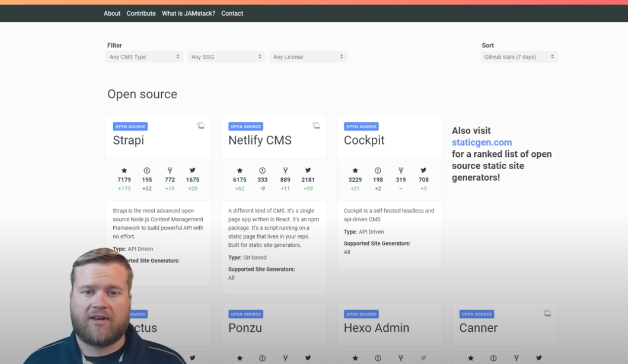Viewport: 628px width, 364px height.
Task: Click the Canner OPEN SOURCE badge
Action: [477, 314]
